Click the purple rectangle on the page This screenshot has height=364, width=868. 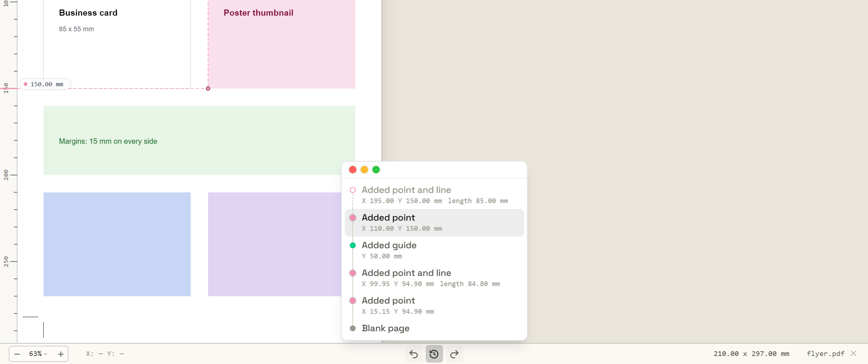click(274, 244)
